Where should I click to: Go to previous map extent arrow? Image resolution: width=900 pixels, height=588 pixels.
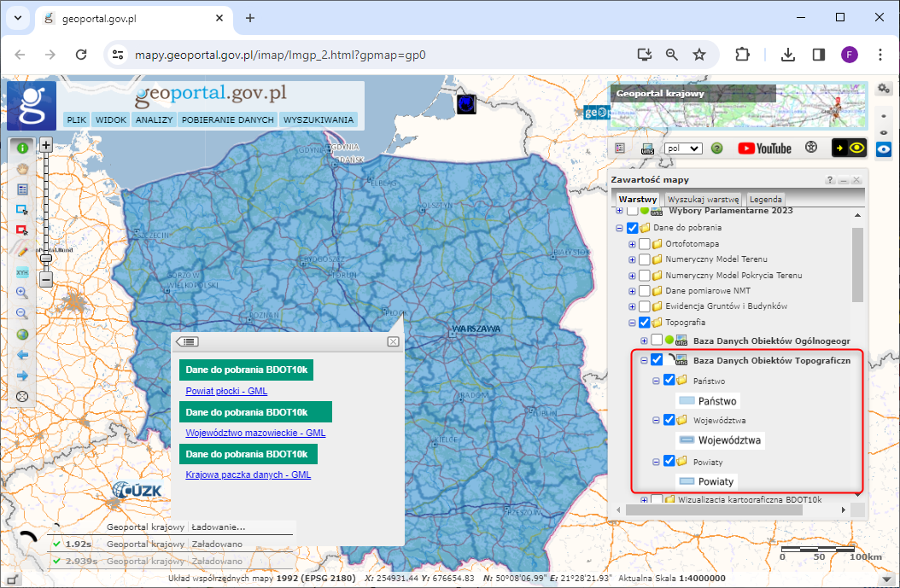(x=22, y=354)
